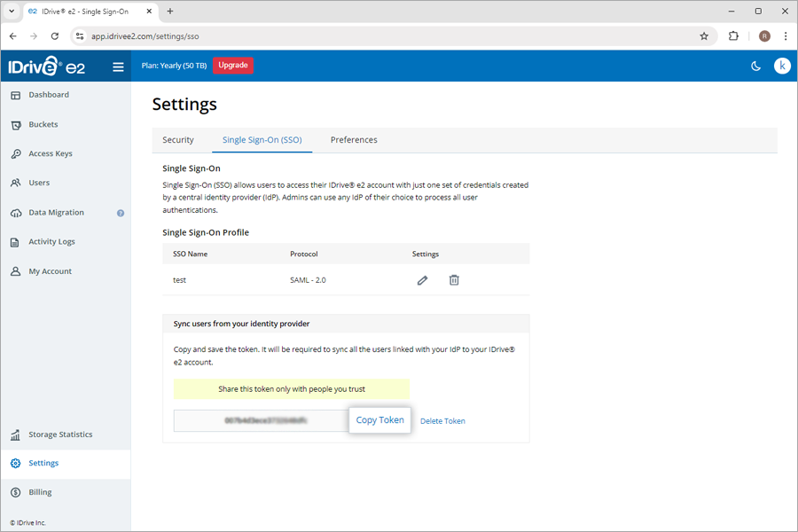The width and height of the screenshot is (798, 532).
Task: Click the Data Migration help icon
Action: click(120, 214)
